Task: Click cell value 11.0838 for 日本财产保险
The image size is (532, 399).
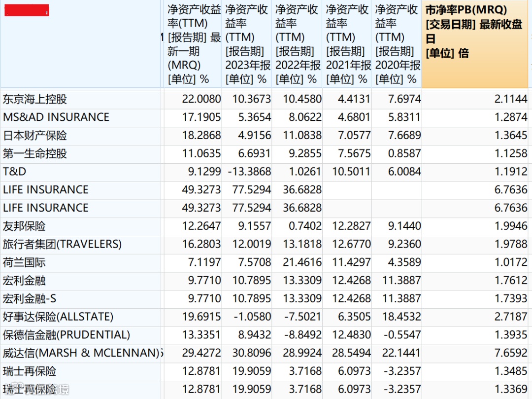Action: tap(302, 136)
